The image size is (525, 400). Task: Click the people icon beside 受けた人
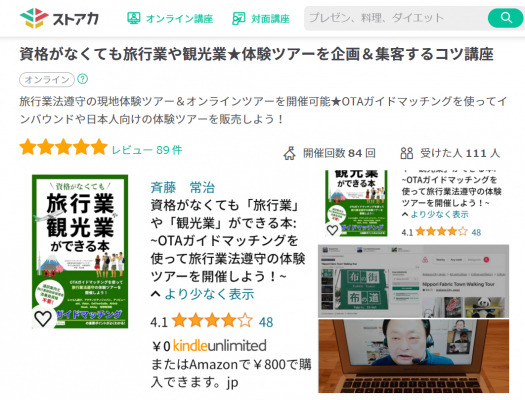407,153
